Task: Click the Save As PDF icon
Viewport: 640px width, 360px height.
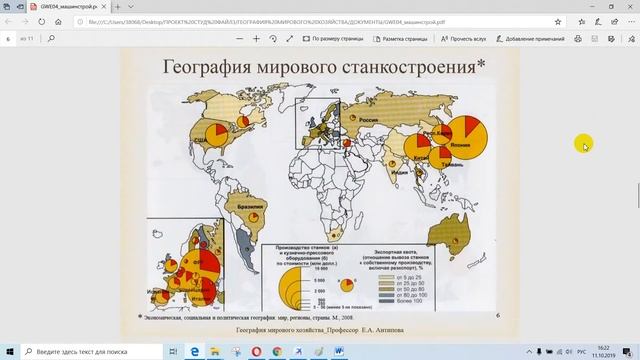Action: click(x=611, y=39)
